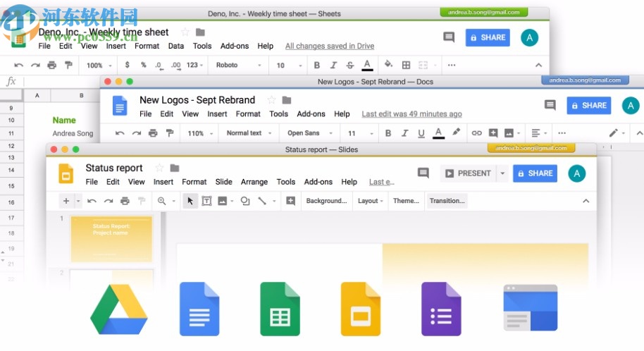This screenshot has width=644, height=351.
Task: Click add comment icon in Docs toolbar
Action: (493, 133)
